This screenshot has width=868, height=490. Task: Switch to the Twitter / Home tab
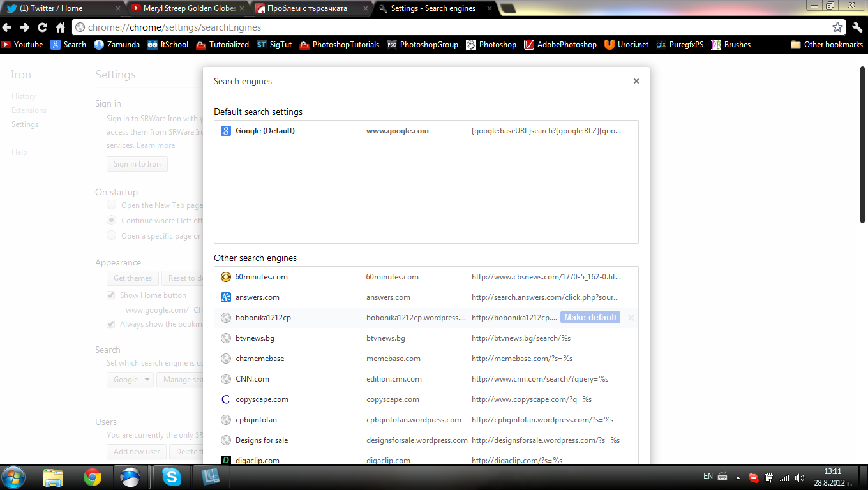coord(64,8)
